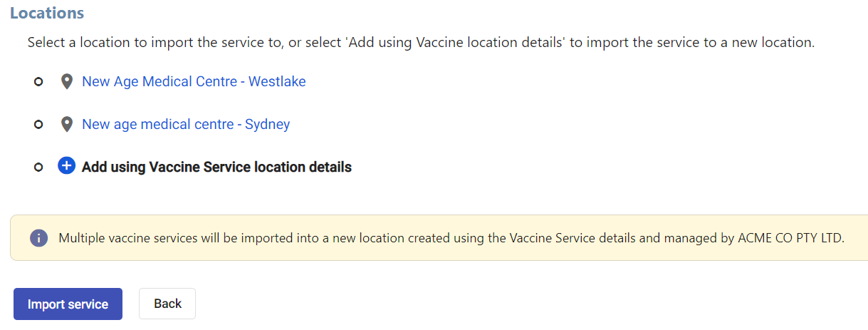Go back using the Back button
The image size is (868, 330).
coord(167,304)
